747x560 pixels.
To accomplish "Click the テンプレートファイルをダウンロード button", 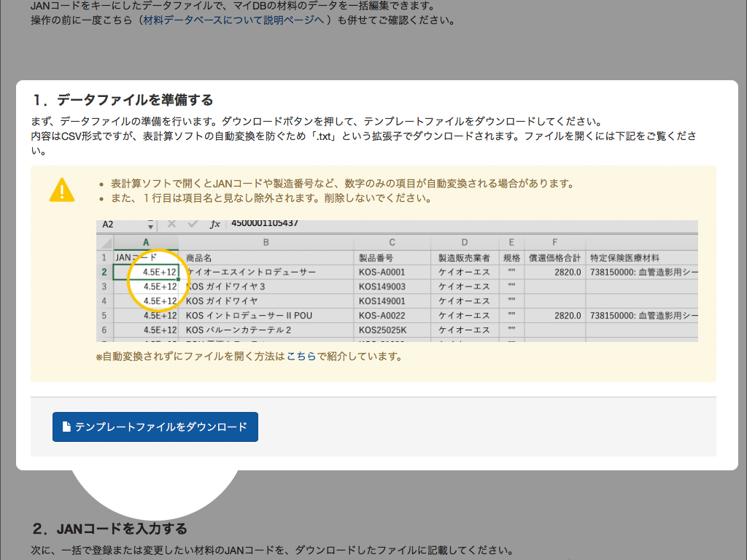I will tap(155, 427).
